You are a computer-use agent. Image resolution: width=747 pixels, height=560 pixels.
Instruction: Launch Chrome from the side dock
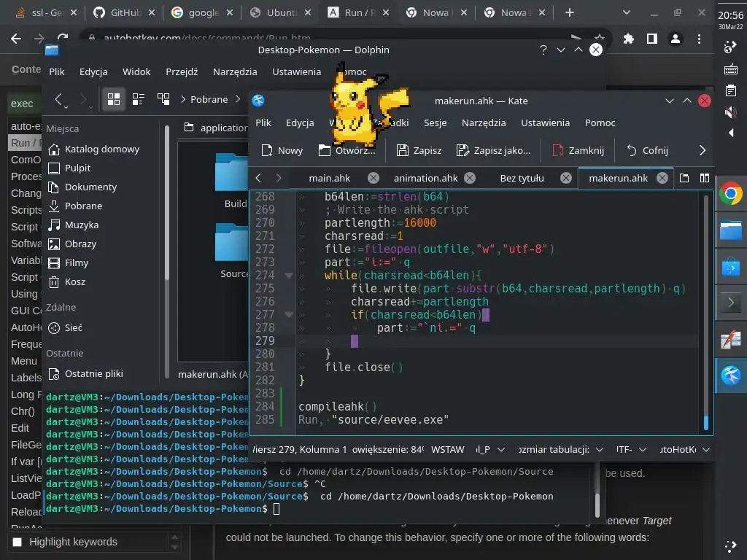point(730,194)
